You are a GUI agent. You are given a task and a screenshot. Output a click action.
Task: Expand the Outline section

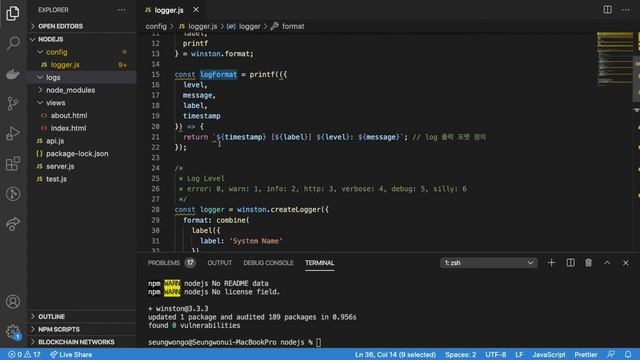[82, 316]
